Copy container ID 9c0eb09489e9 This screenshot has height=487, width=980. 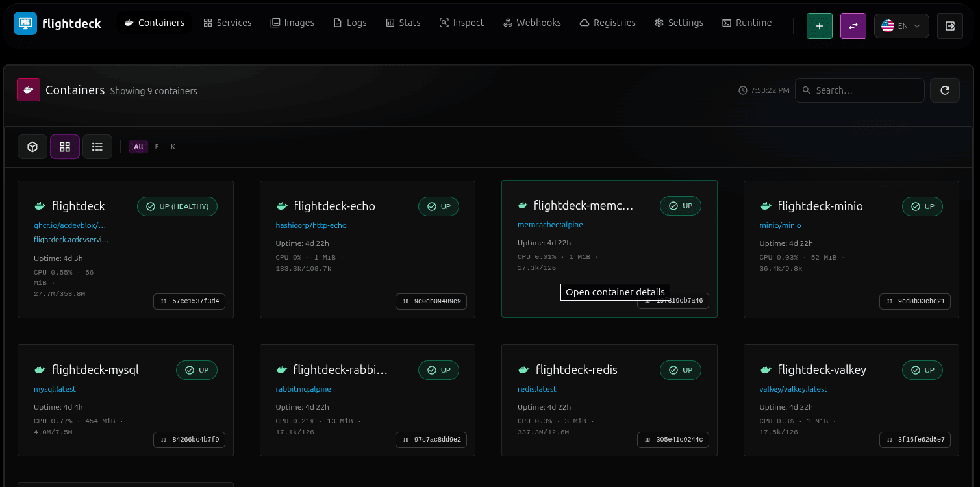[431, 301]
